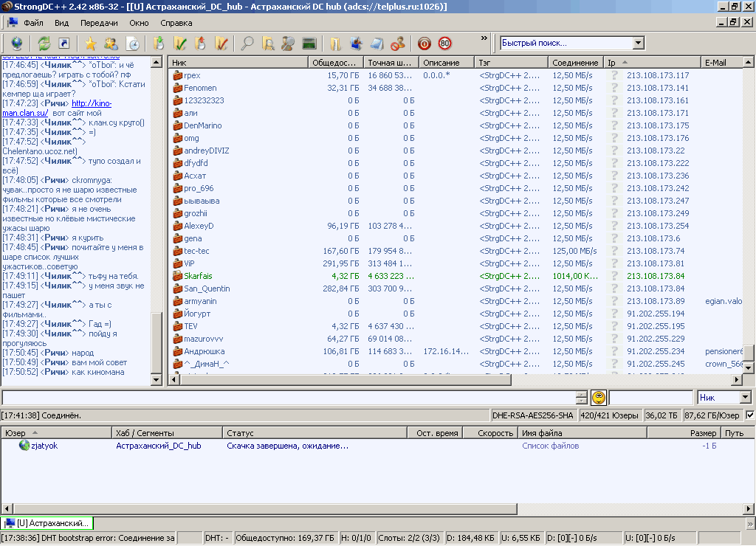The image size is (756, 546).
Task: Open the Вид menu
Action: (x=62, y=23)
